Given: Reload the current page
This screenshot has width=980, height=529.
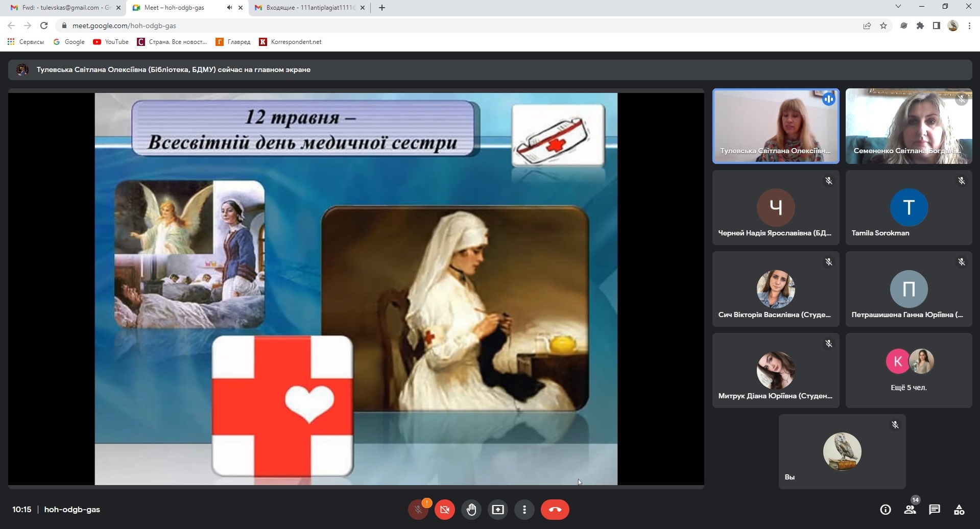Looking at the screenshot, I should (44, 26).
